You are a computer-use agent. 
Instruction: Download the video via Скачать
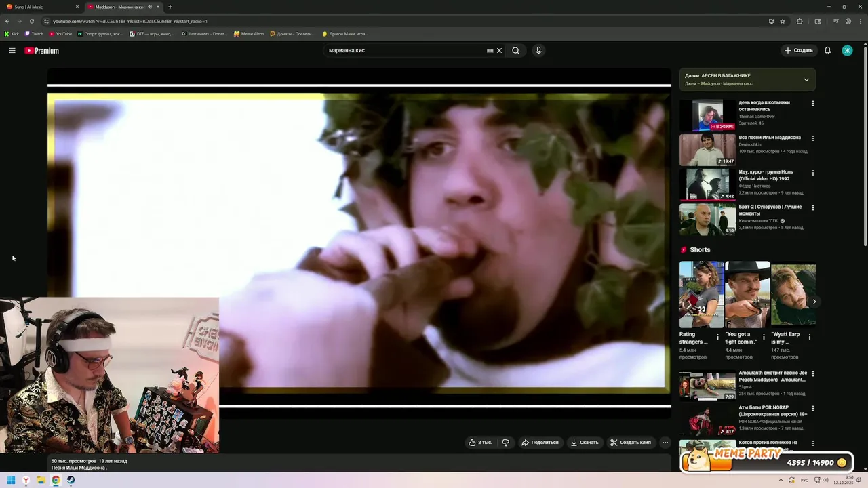585,443
